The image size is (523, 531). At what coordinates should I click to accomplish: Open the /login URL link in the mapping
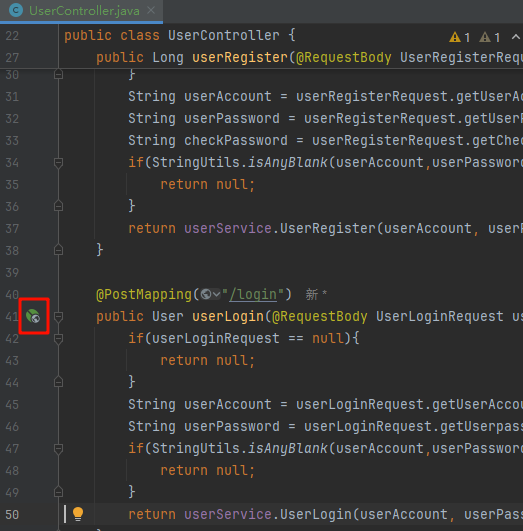pyautogui.click(x=253, y=294)
